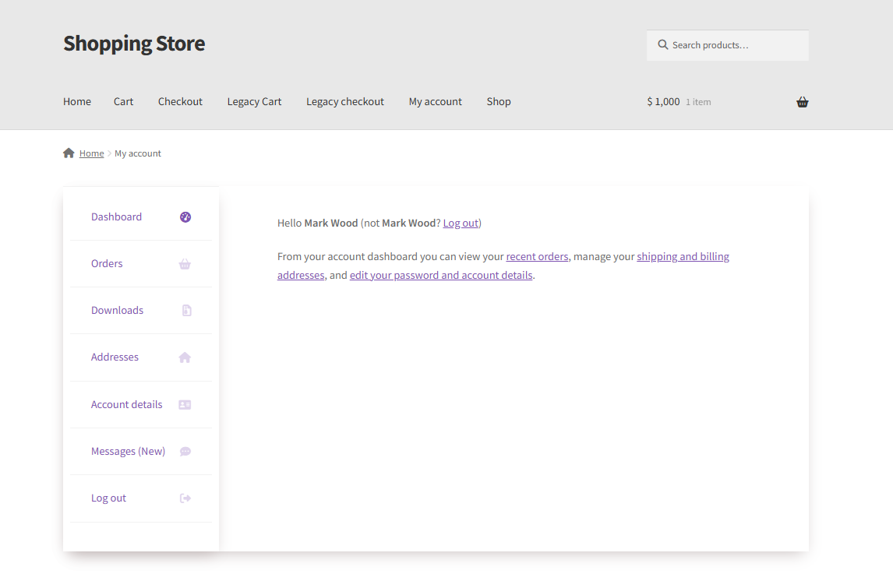Image resolution: width=893 pixels, height=588 pixels.
Task: Click the 'My account' breadcrumb text
Action: point(138,153)
